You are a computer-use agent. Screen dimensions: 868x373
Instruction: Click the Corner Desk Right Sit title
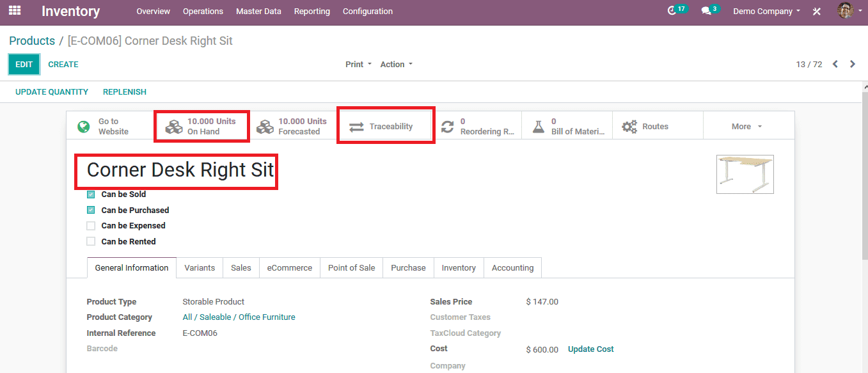pos(180,170)
